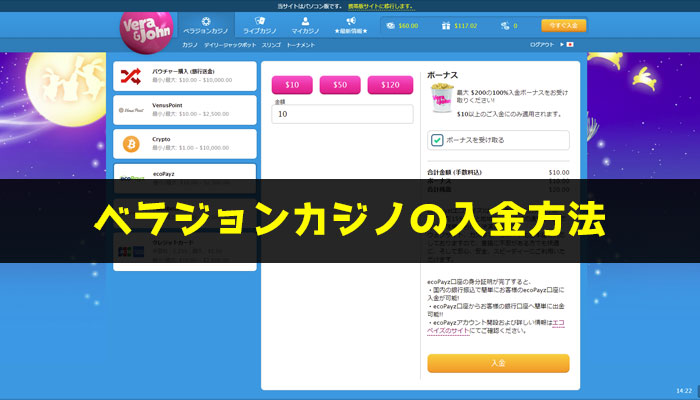Click the 合計金額 (手数料込) label

tap(454, 172)
